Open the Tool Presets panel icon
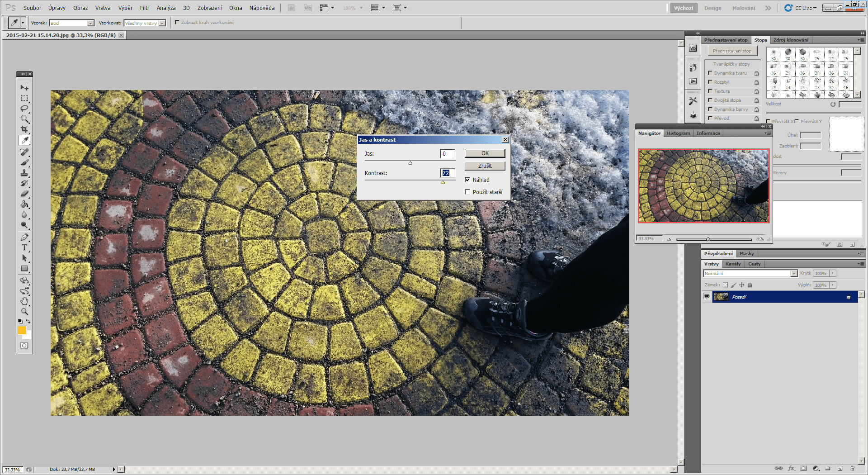Image resolution: width=868 pixels, height=475 pixels. [x=693, y=101]
